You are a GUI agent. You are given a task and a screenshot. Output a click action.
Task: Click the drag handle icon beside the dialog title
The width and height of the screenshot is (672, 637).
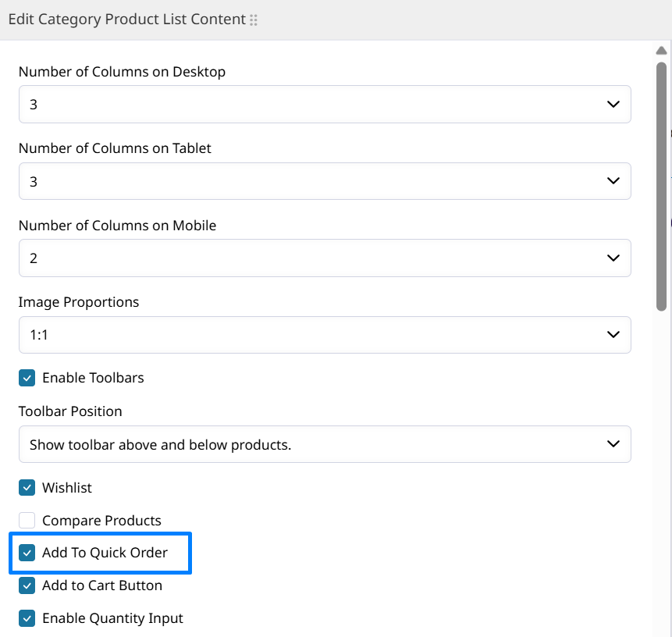tap(254, 20)
